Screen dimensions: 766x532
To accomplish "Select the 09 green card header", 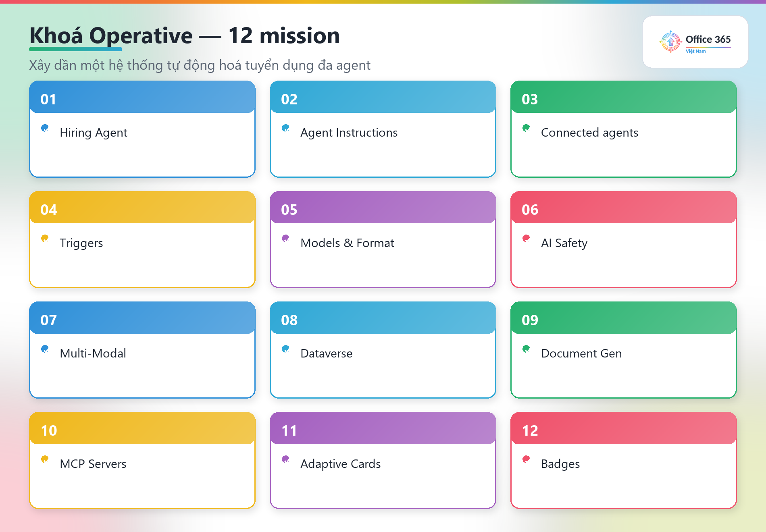I will [x=624, y=318].
